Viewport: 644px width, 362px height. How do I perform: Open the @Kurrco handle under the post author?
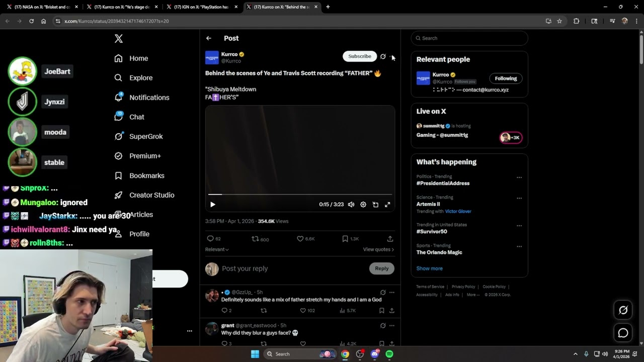click(231, 61)
